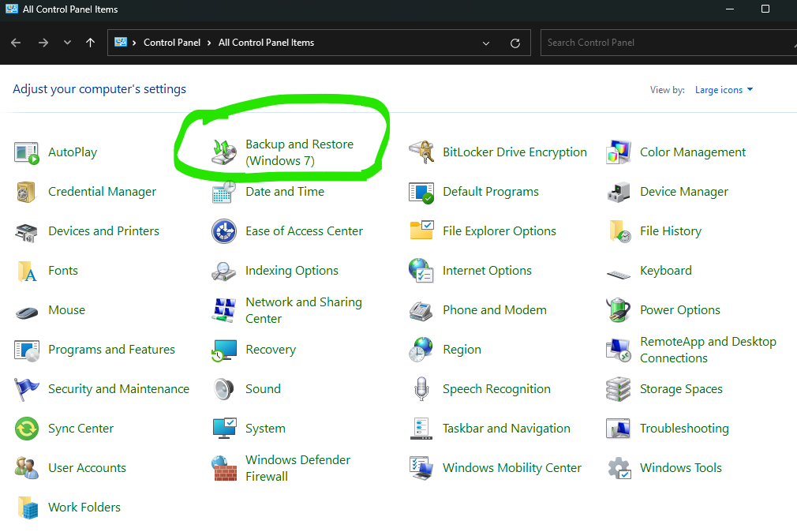Open the Power Options battery icon

pos(619,310)
